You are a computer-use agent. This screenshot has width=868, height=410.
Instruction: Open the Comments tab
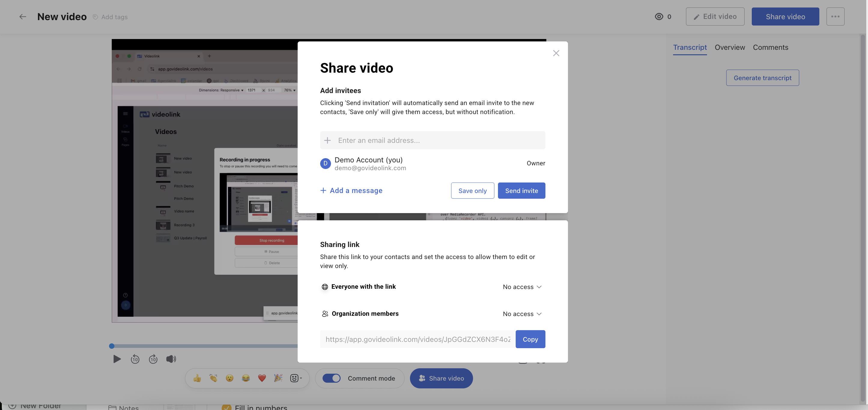[x=770, y=47]
